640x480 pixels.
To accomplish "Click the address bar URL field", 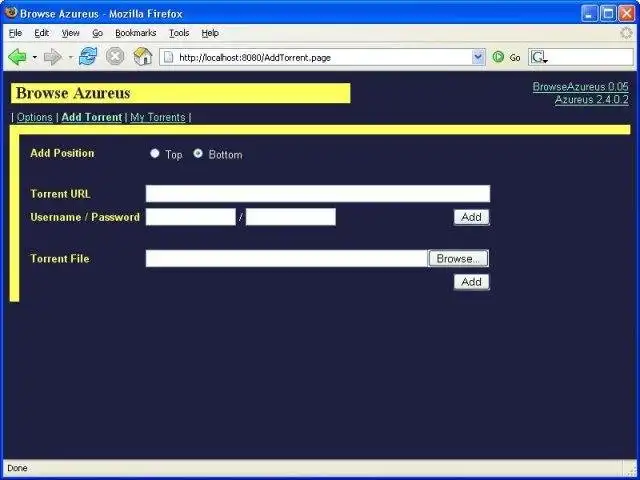I will pyautogui.click(x=323, y=57).
